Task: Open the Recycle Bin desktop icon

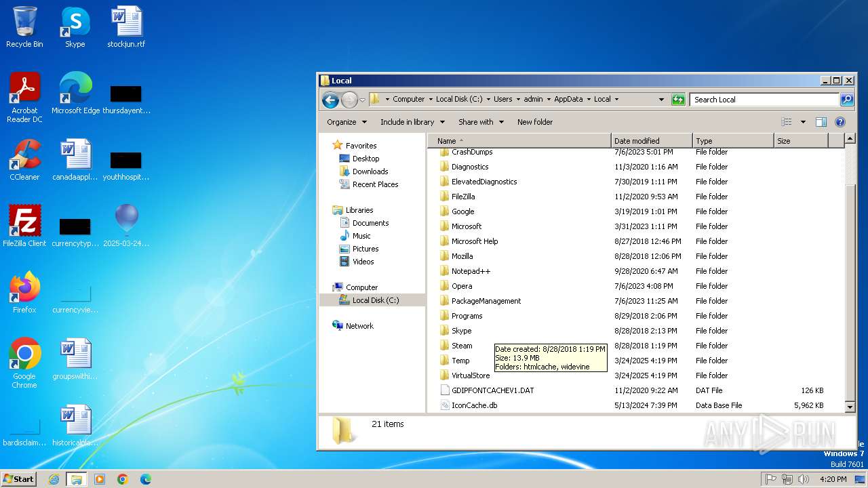Action: [24, 27]
